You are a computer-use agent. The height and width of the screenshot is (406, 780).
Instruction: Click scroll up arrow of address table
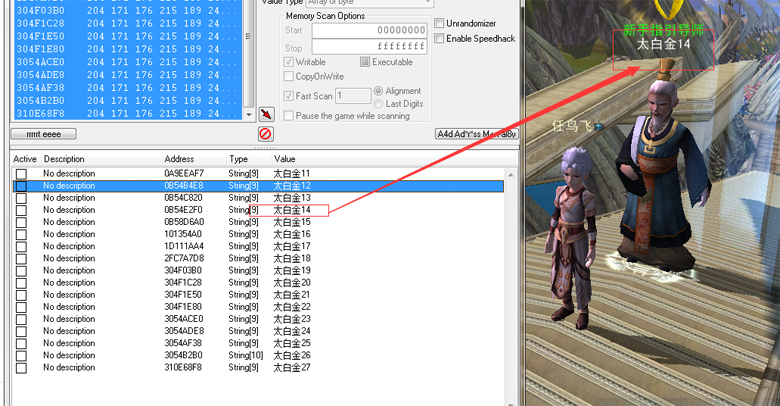[510, 175]
